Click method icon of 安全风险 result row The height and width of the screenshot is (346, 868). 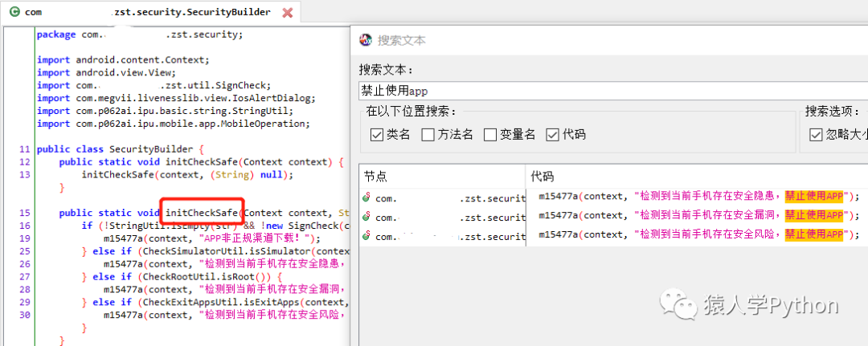point(366,237)
